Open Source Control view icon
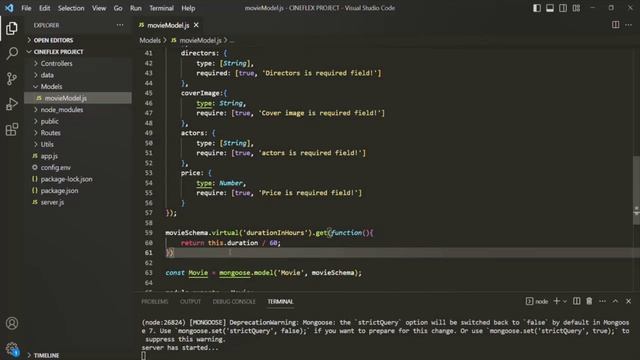Screen dimensions: 640x360 pyautogui.click(x=12, y=78)
